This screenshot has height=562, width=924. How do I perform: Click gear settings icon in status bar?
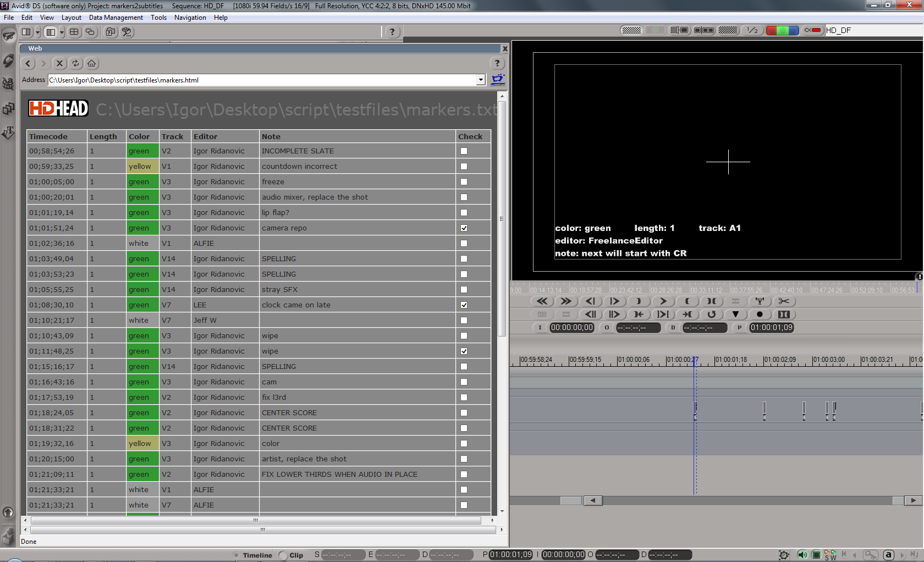tap(784, 555)
